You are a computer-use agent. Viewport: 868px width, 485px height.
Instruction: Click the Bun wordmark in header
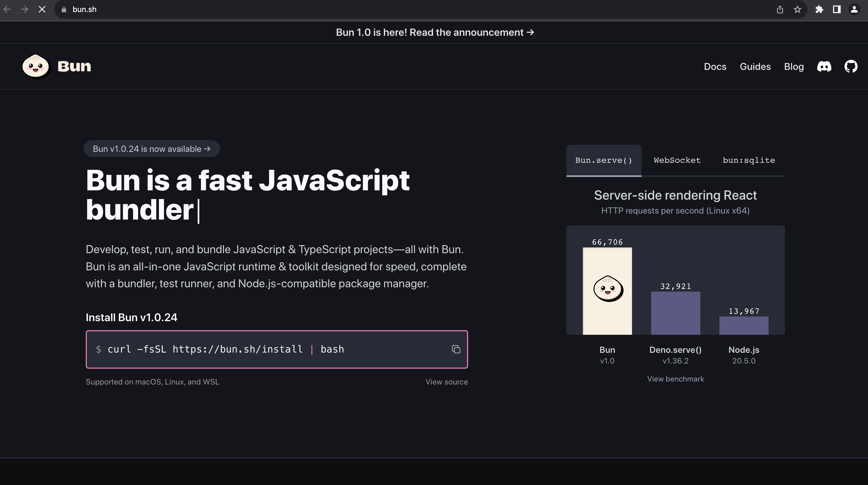pyautogui.click(x=74, y=66)
